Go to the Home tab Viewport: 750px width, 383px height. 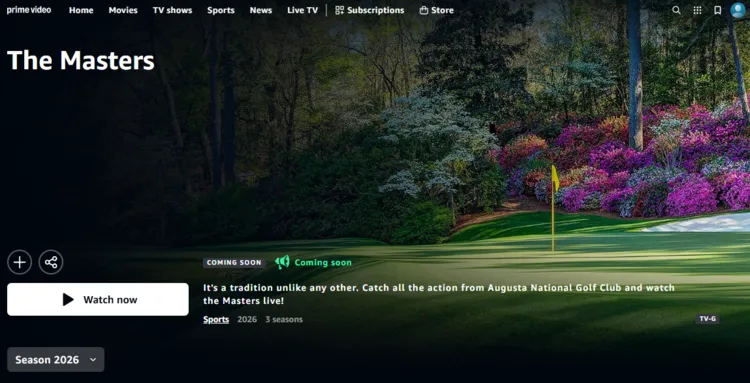(x=81, y=10)
